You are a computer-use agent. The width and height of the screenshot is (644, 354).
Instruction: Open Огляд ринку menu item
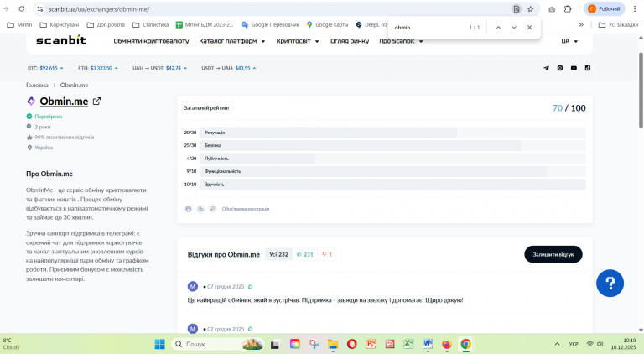point(350,41)
